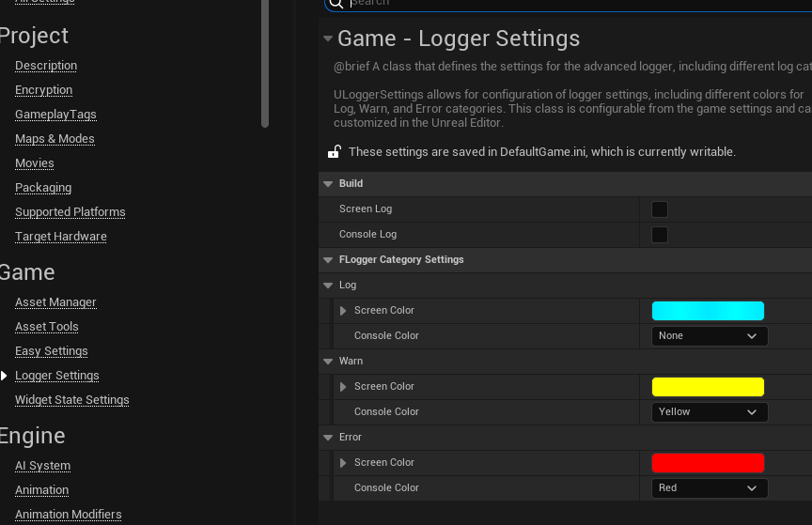Open Animation engine settings

point(41,490)
